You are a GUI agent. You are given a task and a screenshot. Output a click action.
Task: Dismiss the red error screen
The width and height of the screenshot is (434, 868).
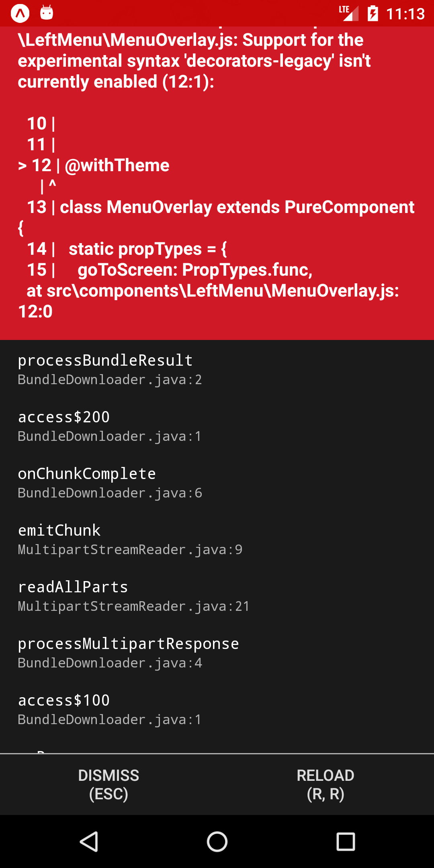click(x=108, y=784)
